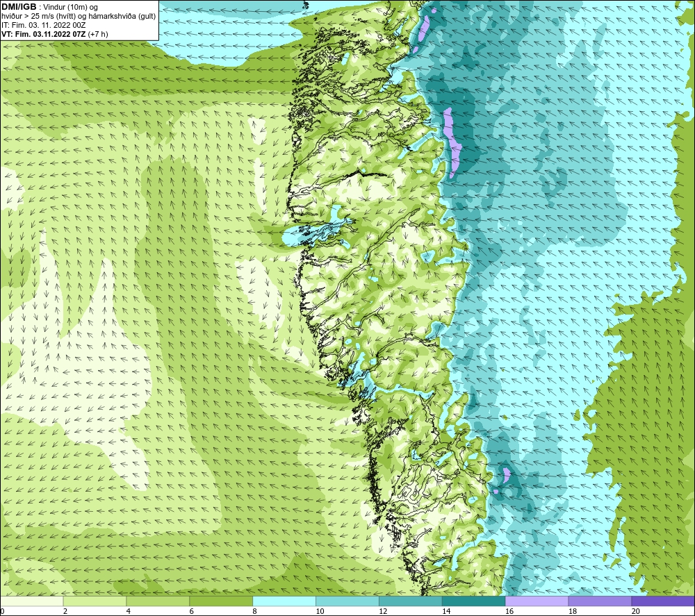Click the legend tick label "12"
The width and height of the screenshot is (695, 616).
click(383, 611)
